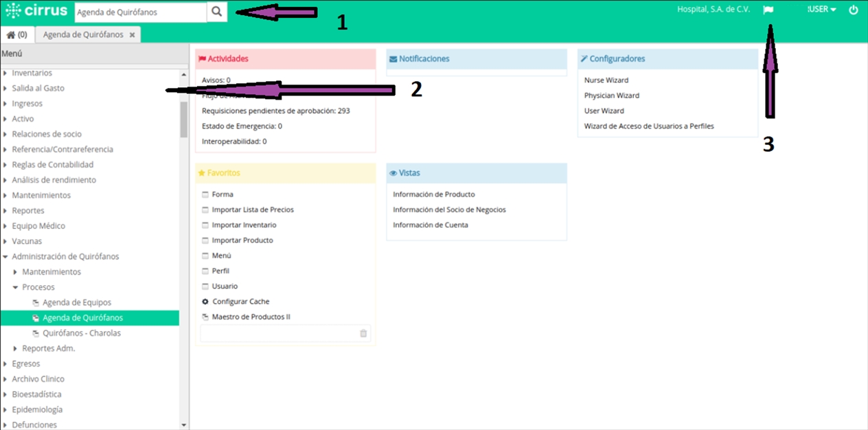Click the Notificaciones panel header

pos(477,59)
